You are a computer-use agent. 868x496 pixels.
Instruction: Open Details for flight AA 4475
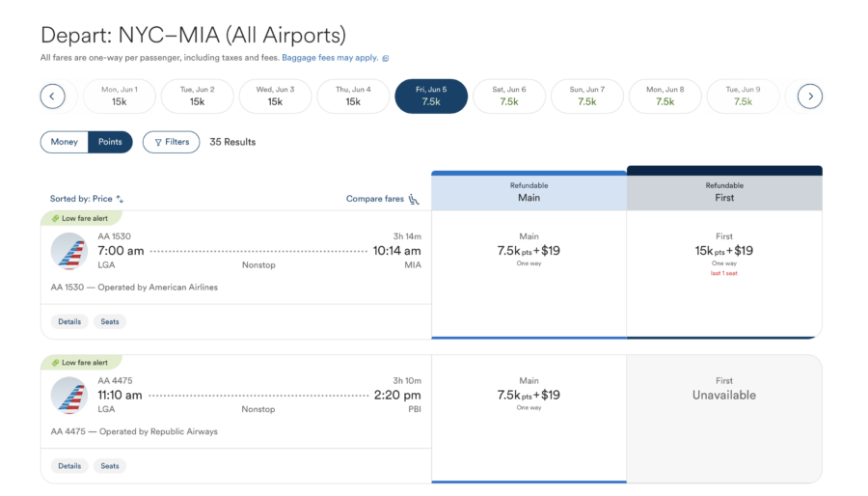(x=69, y=466)
